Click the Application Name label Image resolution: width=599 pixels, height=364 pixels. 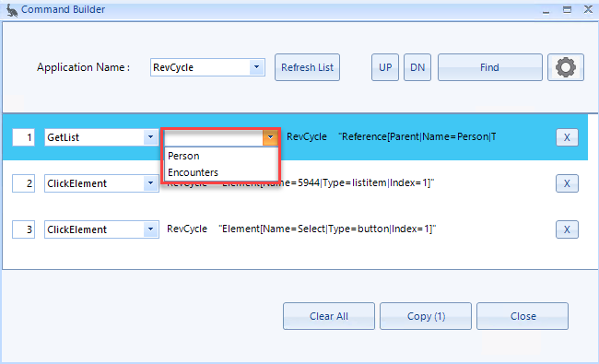coord(83,67)
